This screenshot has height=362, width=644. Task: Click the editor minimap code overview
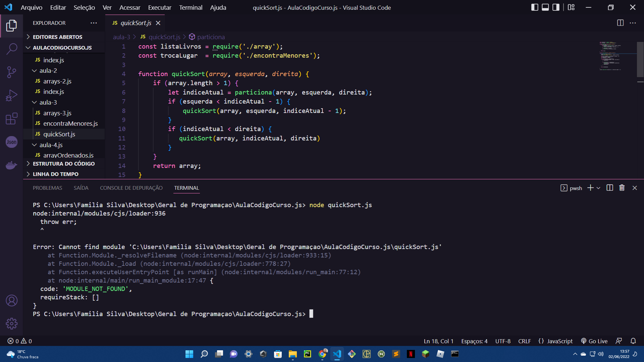[617, 56]
